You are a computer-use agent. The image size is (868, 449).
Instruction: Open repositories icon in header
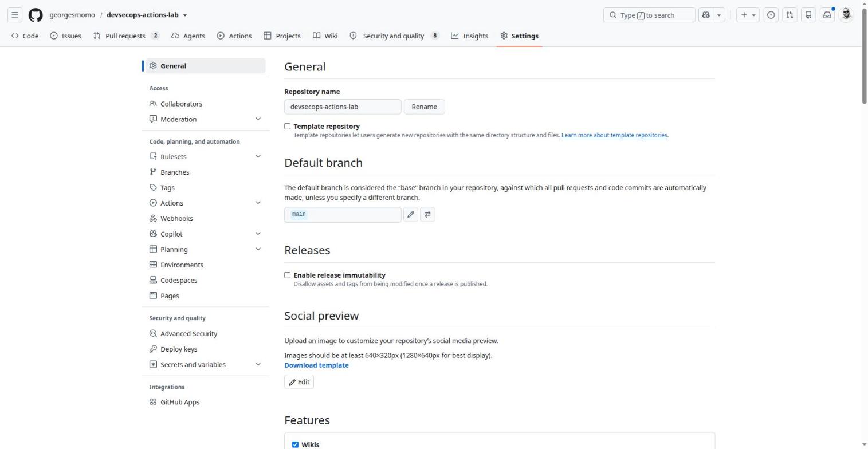pos(808,15)
